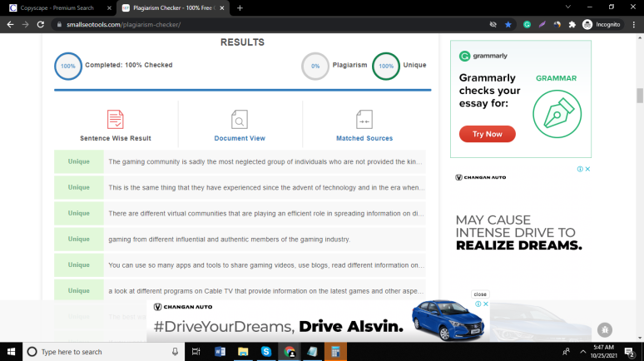Open the Sentence Wise Result icon
Image resolution: width=644 pixels, height=361 pixels.
coord(115,120)
